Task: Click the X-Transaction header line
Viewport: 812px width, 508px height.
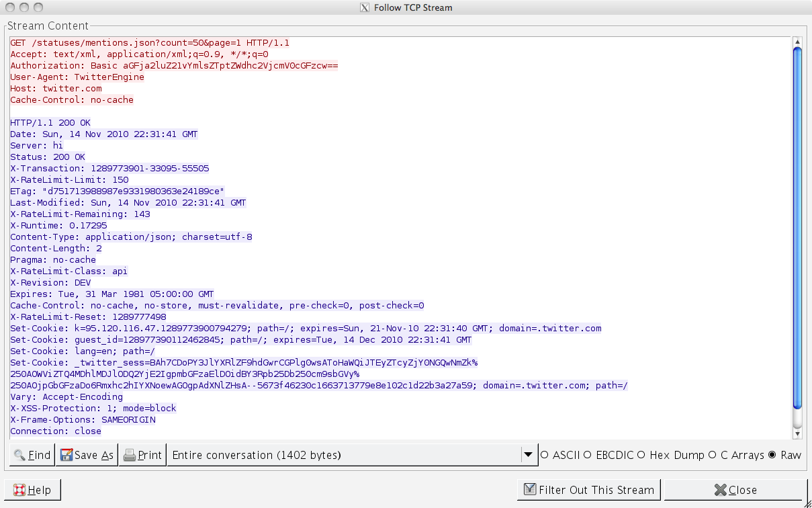Action: click(109, 169)
